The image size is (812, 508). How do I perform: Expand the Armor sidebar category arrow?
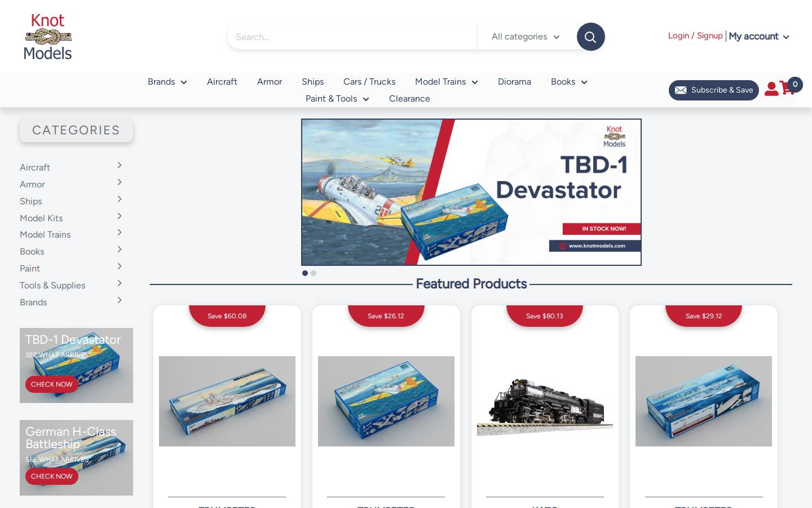click(x=120, y=182)
